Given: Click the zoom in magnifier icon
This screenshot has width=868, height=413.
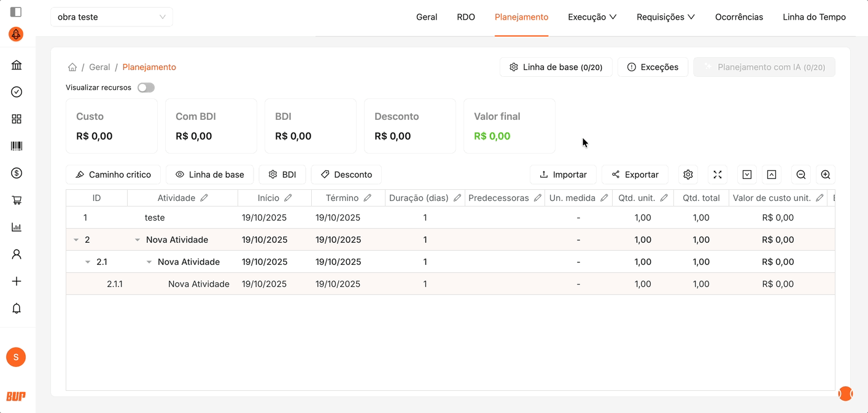Looking at the screenshot, I should [x=826, y=175].
